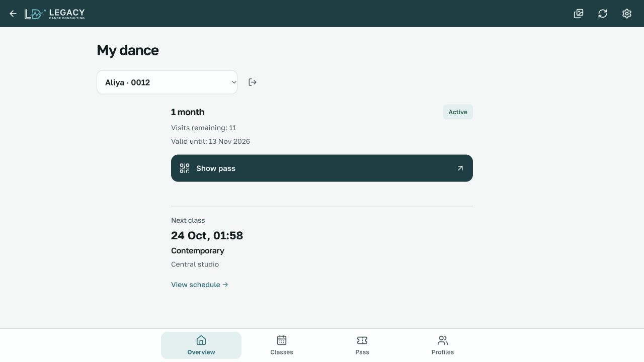The height and width of the screenshot is (362, 644).
Task: Click the QR code icon on Show pass
Action: [x=185, y=168]
